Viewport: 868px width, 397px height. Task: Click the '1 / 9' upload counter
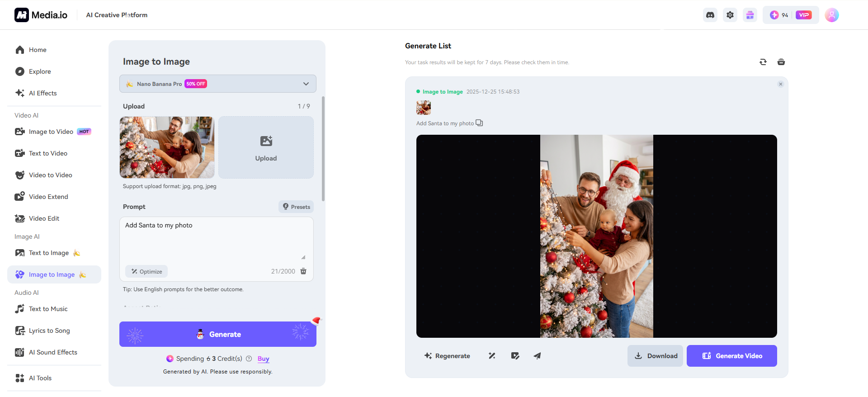point(304,106)
